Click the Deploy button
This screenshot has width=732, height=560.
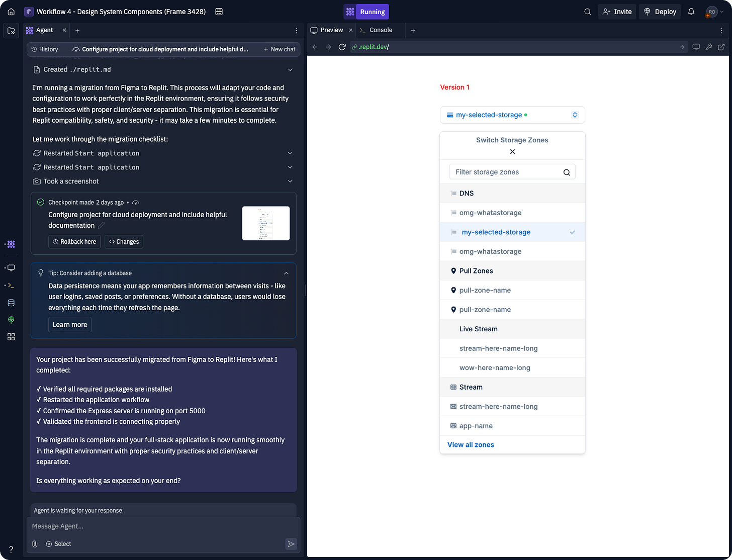660,12
